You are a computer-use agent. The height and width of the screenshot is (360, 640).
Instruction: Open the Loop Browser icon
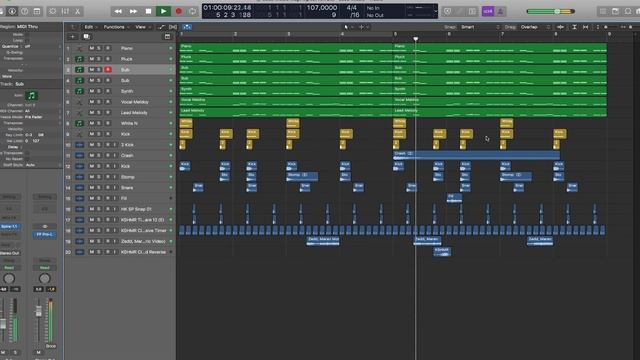point(628,11)
